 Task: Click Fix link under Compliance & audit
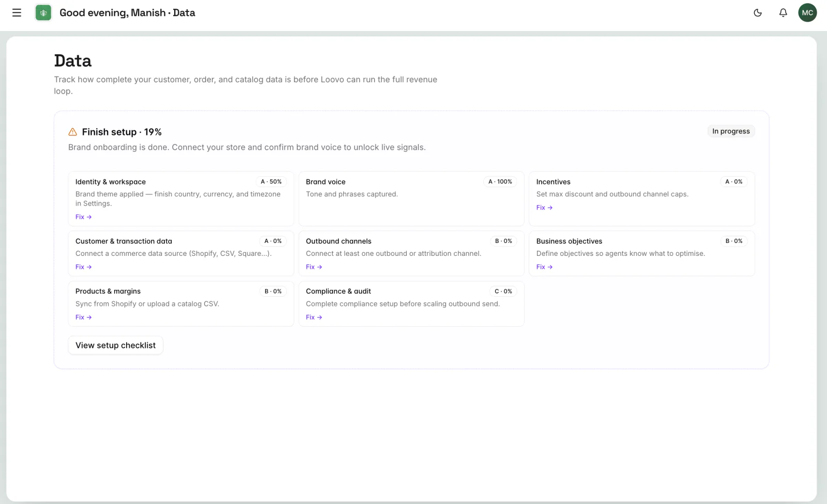314,317
